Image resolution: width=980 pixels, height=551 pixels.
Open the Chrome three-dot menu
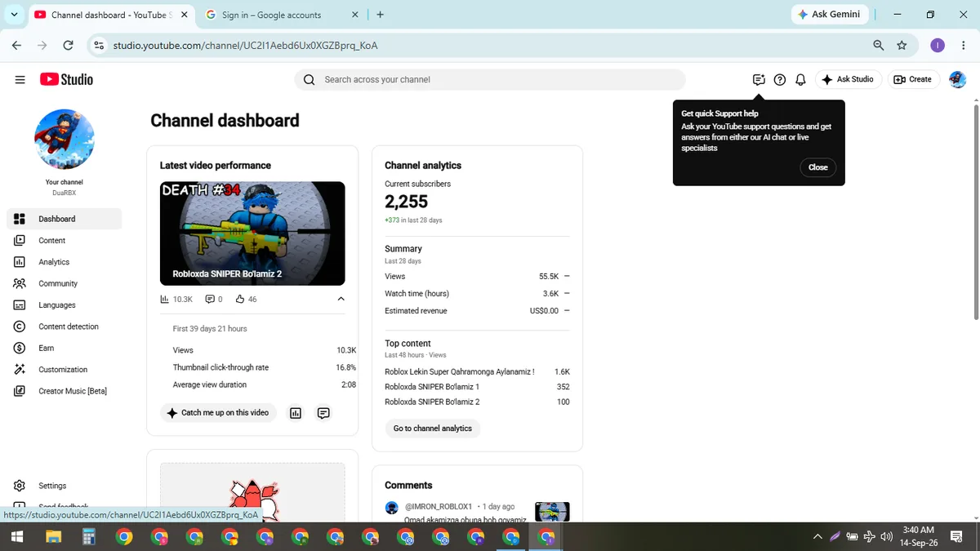964,46
